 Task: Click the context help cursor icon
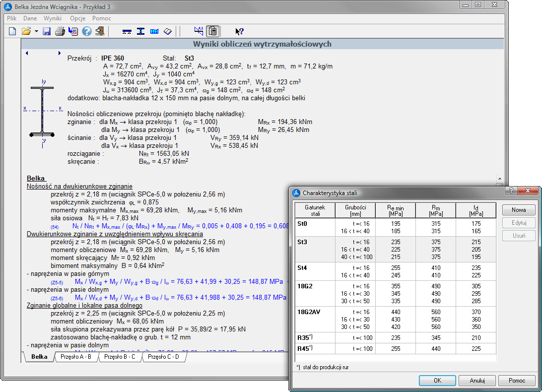pos(239,31)
